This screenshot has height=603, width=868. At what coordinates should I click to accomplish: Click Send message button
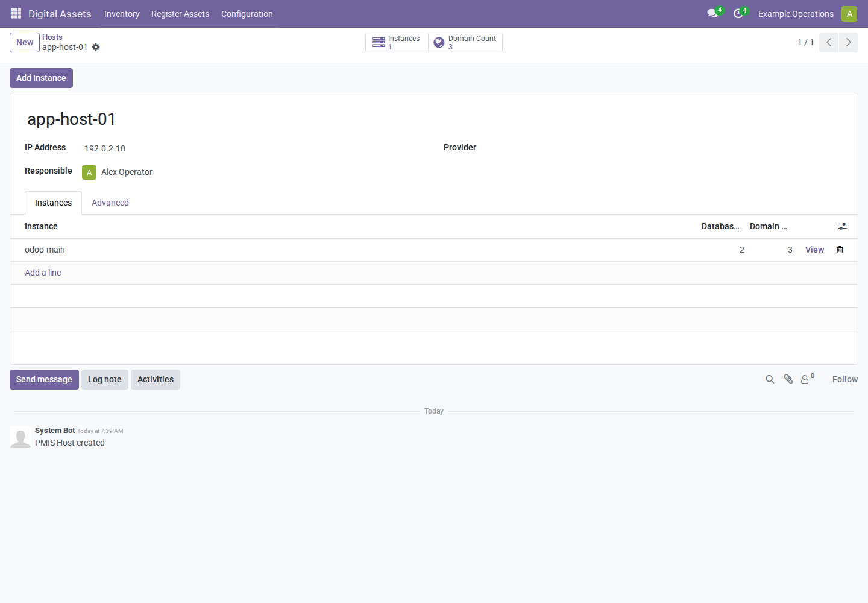pos(44,379)
